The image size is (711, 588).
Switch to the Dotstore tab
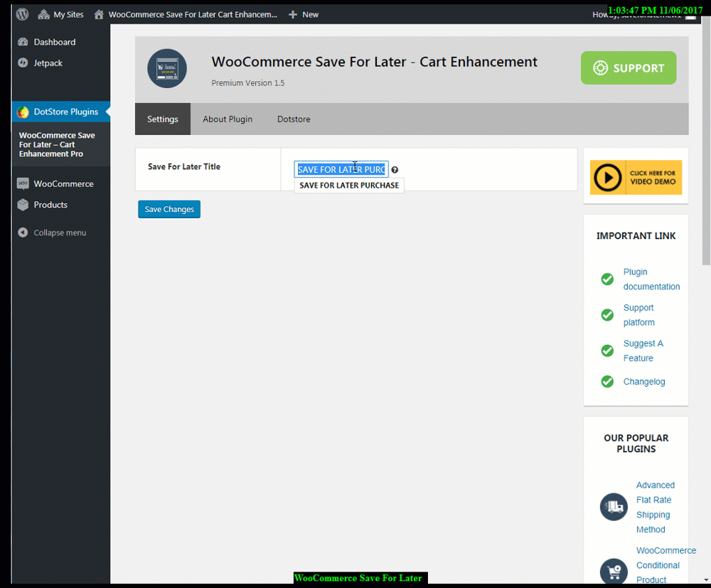click(294, 119)
